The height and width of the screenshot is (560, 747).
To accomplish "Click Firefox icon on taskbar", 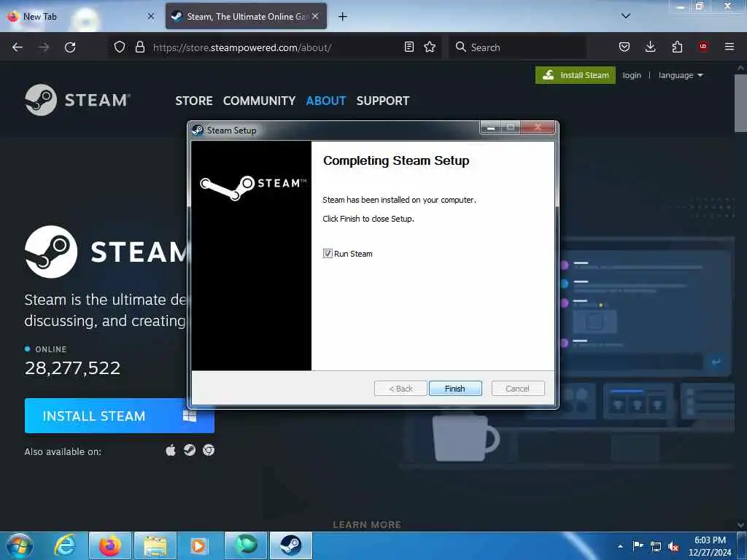I will coord(110,545).
